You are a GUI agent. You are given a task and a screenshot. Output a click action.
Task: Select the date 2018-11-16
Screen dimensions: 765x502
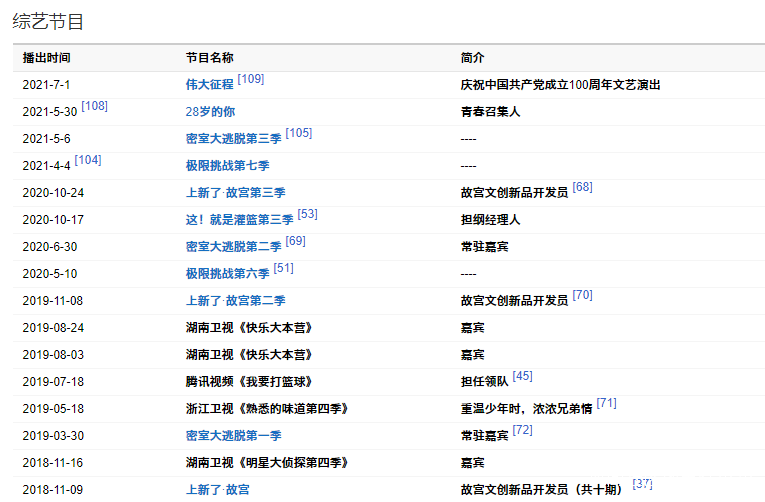(x=53, y=462)
